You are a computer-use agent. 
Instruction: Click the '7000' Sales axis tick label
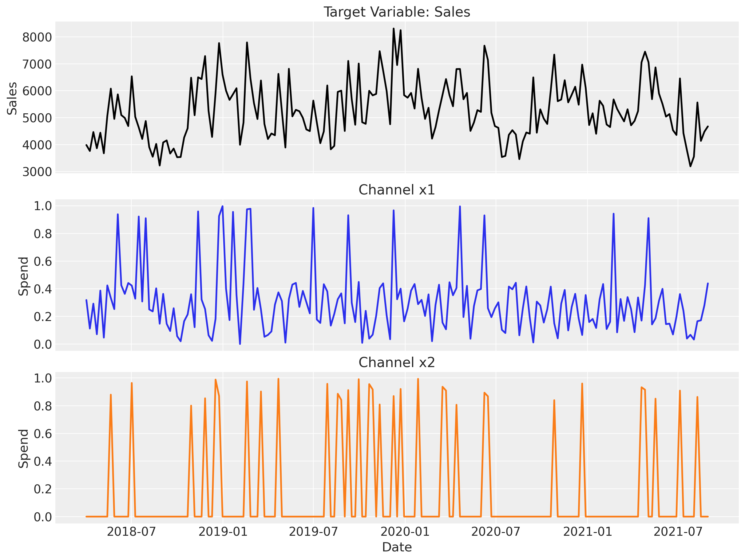(x=37, y=64)
